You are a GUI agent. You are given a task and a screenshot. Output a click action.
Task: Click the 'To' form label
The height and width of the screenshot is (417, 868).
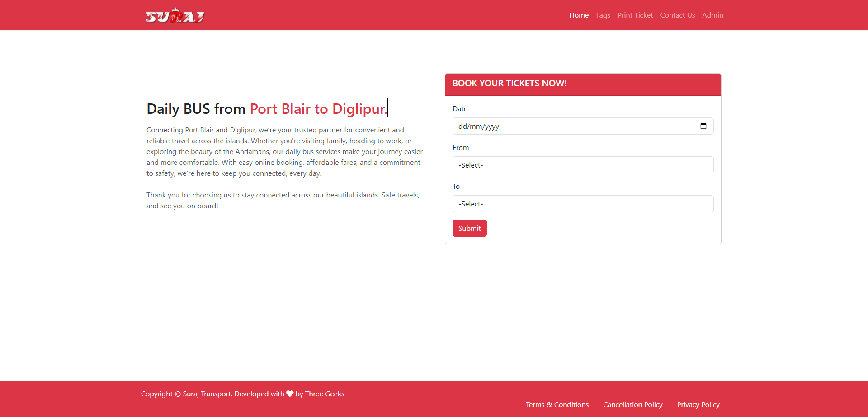coord(456,186)
